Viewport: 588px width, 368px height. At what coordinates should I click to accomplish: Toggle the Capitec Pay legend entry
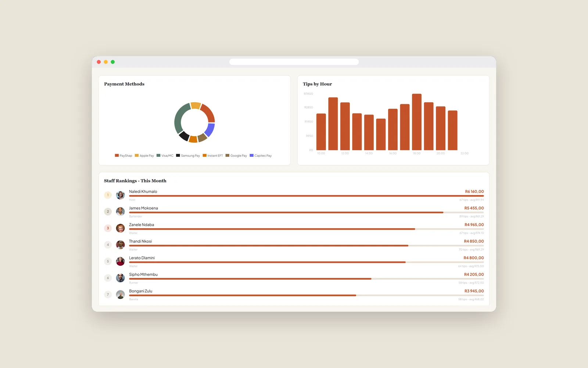point(261,156)
